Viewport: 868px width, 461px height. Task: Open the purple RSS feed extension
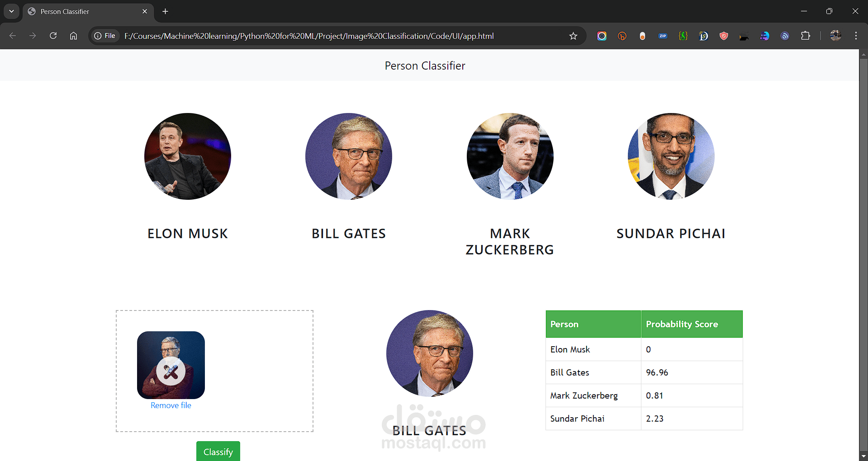coord(785,36)
